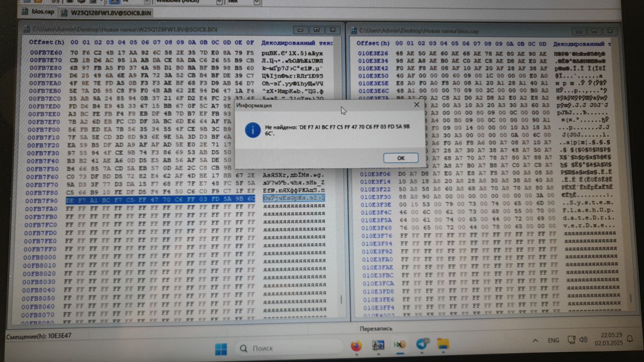Select offset row 010E3F76 in bios.cap

(x=377, y=236)
